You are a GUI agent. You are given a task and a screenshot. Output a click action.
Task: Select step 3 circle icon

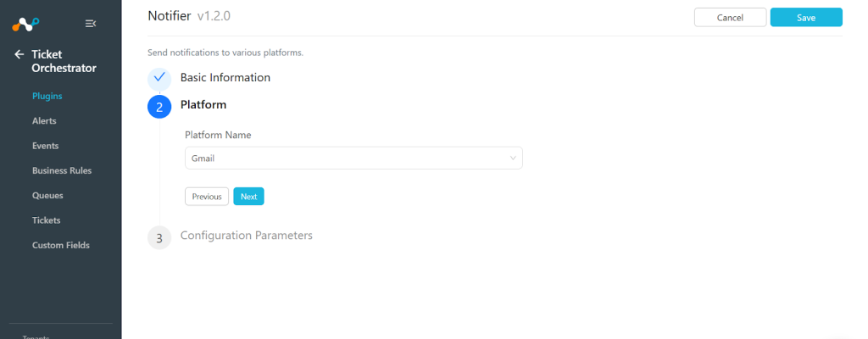point(159,237)
